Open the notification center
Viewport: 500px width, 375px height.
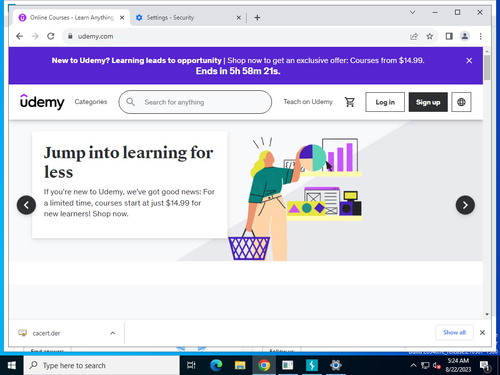click(485, 366)
